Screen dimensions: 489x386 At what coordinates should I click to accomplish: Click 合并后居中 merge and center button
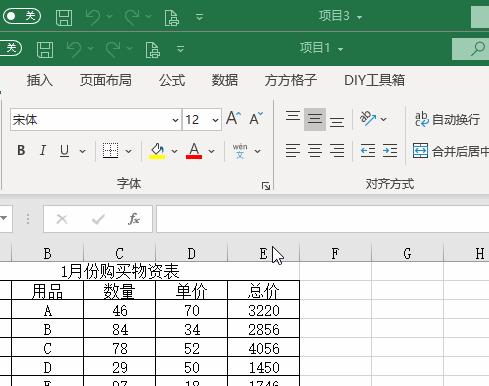tap(451, 151)
